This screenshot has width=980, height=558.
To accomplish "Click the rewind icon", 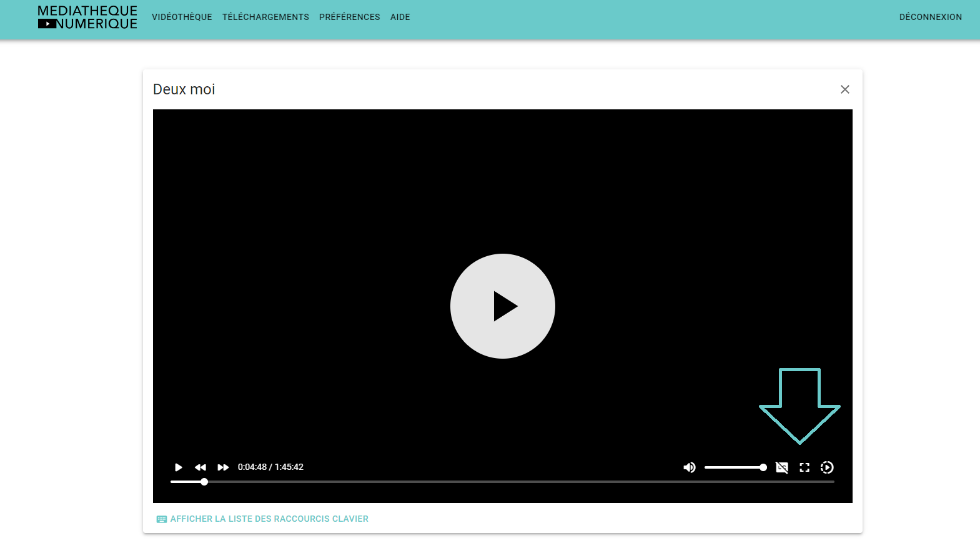I will tap(200, 467).
